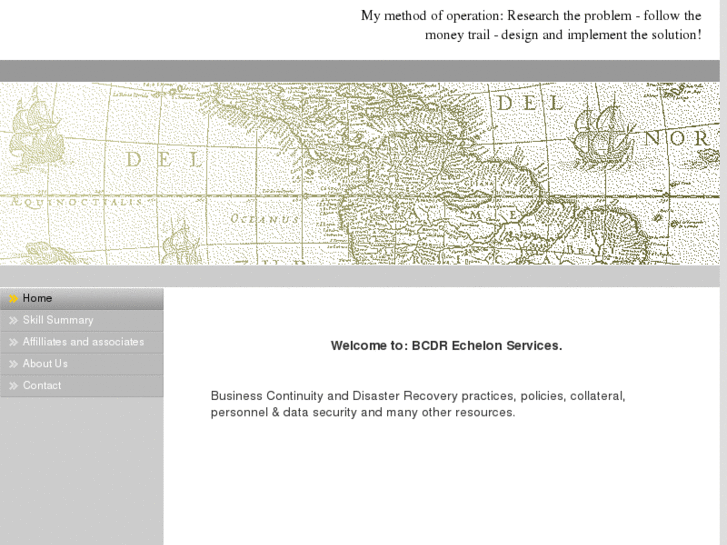Click the yellow chevron icon beside Home
Screen dimensions: 727x545
pos(13,299)
